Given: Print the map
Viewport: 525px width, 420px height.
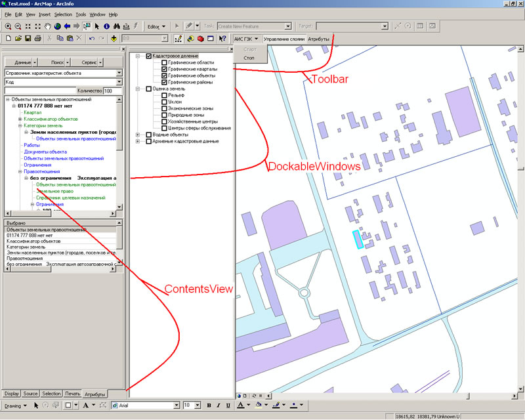Looking at the screenshot, I should point(38,39).
